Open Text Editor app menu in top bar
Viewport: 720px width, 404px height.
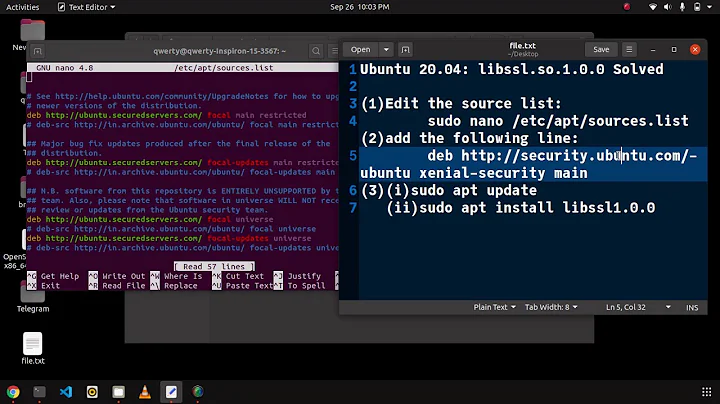86,7
